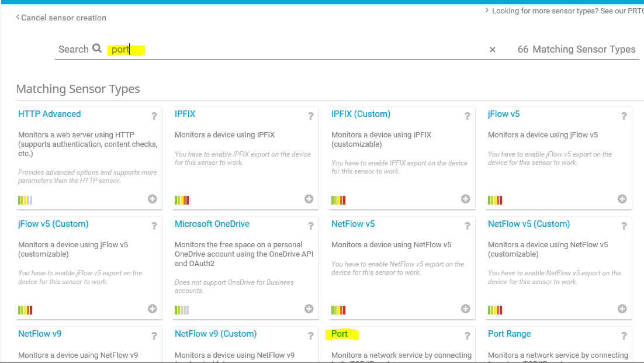Open help for NetFlow v5 (Custom) sensor

click(x=624, y=226)
